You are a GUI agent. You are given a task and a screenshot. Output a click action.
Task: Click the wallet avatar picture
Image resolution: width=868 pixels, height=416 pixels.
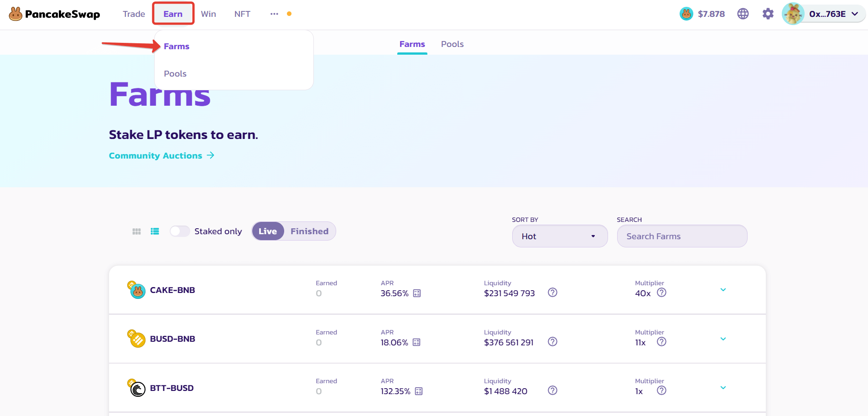[x=793, y=14]
